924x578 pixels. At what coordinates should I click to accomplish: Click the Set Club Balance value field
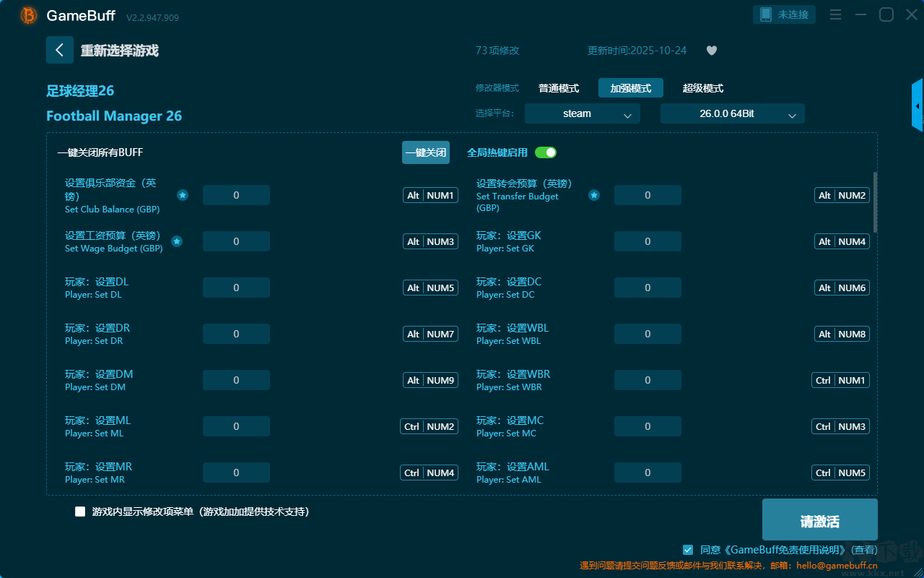(236, 195)
